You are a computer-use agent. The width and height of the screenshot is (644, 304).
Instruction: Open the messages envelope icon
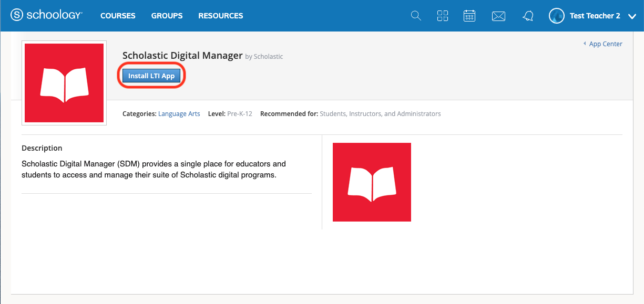pos(498,16)
